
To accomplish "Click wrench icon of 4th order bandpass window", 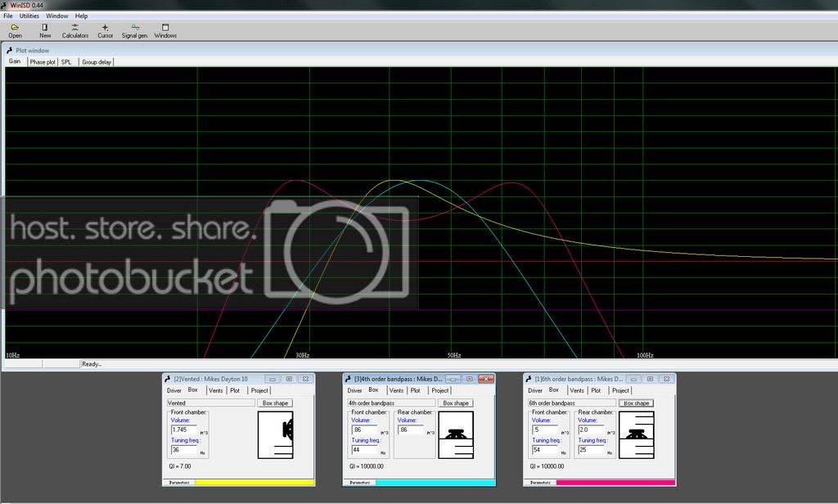I will pos(348,379).
